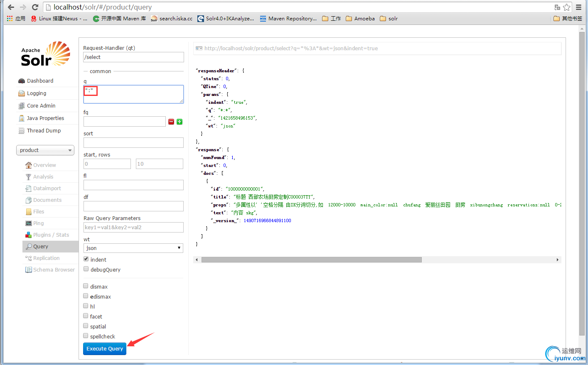Enable the facet checkbox

click(x=86, y=316)
